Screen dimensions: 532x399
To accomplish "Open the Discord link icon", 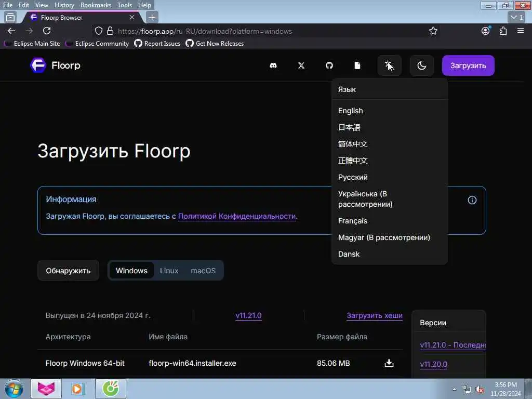I will [273, 65].
